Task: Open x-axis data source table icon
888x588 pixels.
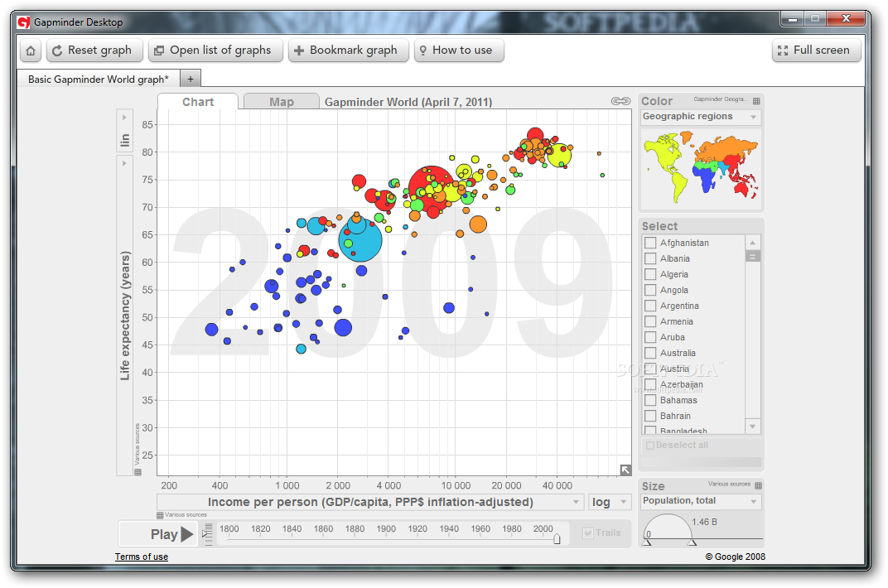Action: [x=160, y=515]
